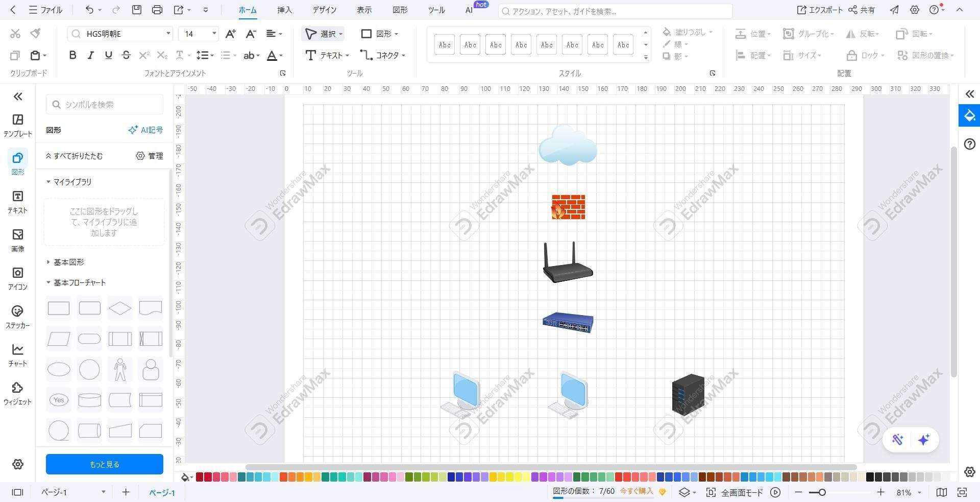Select the bold formatting icon
This screenshot has height=502, width=980.
(x=72, y=55)
